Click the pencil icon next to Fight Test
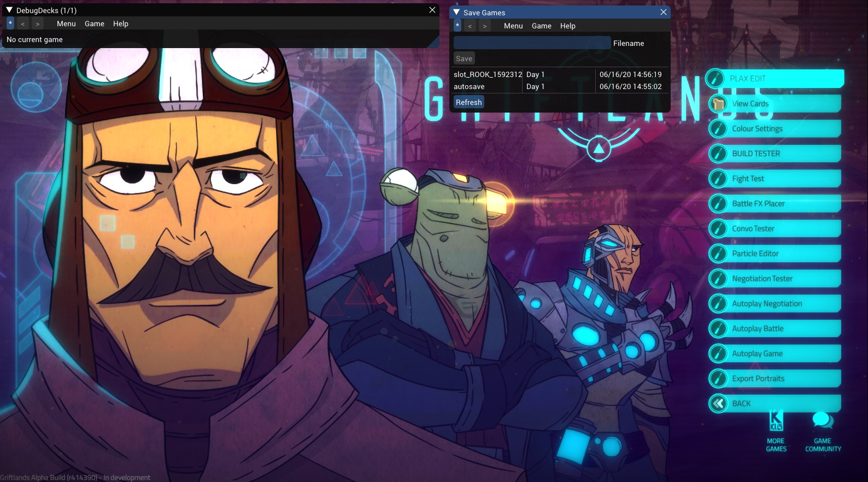 (x=718, y=179)
